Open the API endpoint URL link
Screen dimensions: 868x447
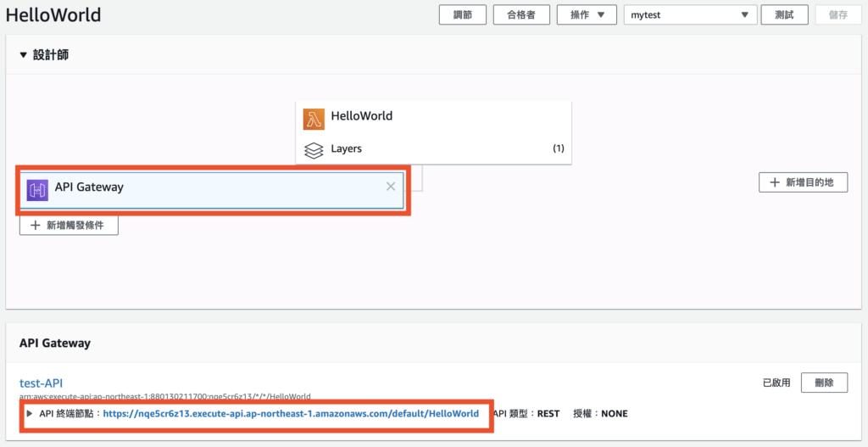291,413
